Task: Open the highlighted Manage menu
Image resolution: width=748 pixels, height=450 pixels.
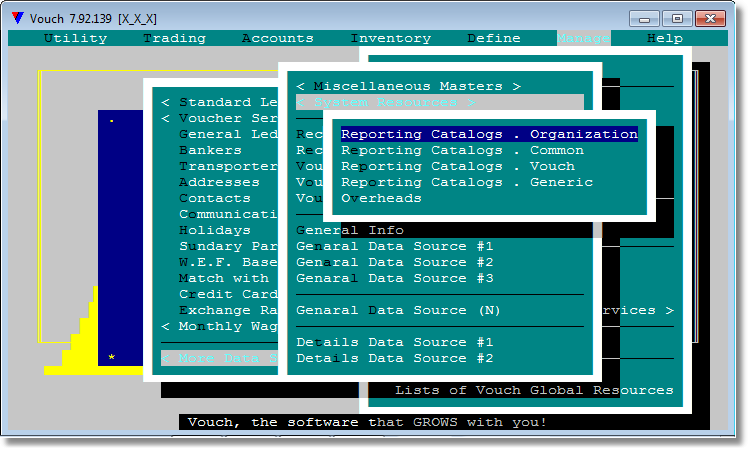Action: (x=583, y=38)
